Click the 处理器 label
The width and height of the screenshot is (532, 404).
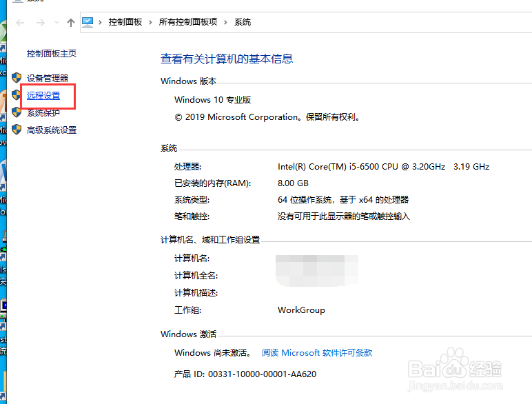[x=187, y=167]
